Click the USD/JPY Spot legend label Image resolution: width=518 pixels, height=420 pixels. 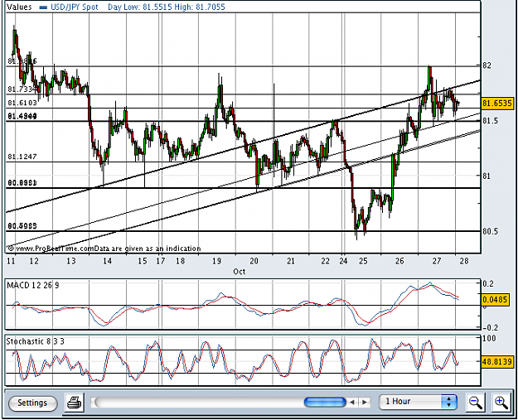(x=75, y=7)
